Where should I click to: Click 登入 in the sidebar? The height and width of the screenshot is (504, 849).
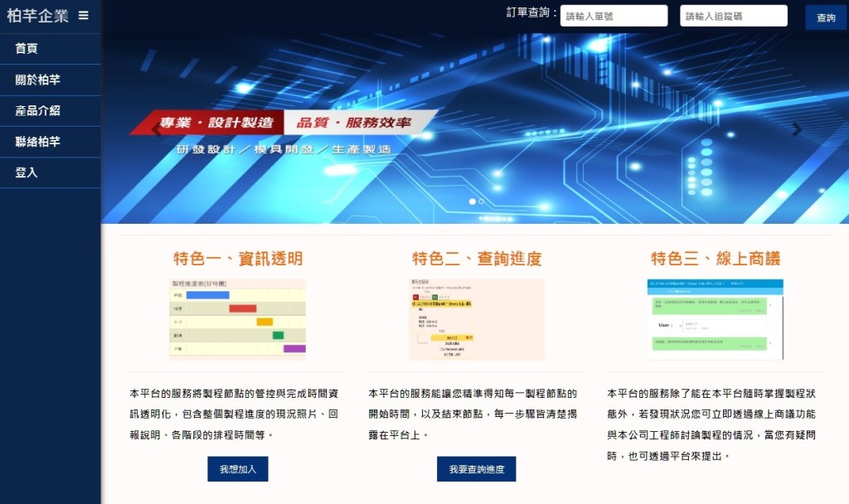tap(27, 173)
